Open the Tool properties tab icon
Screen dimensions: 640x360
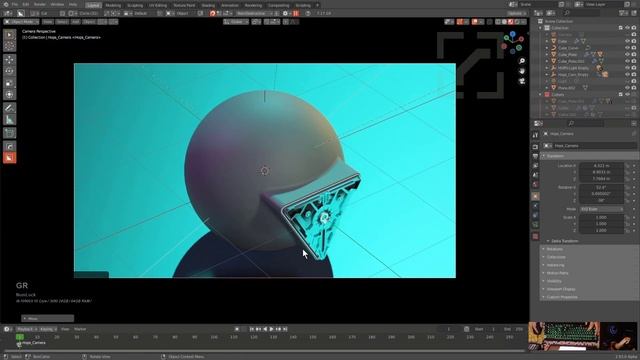[x=536, y=135]
